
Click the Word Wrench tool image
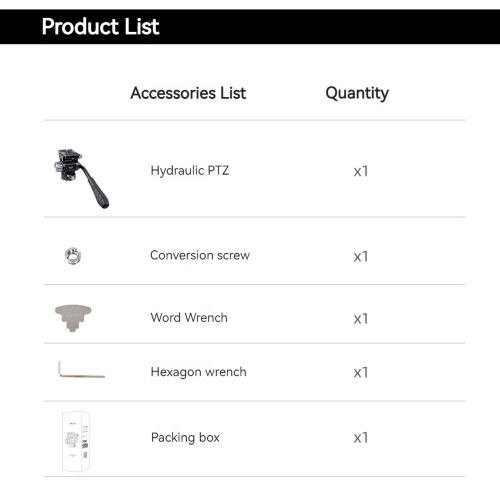pos(73,318)
